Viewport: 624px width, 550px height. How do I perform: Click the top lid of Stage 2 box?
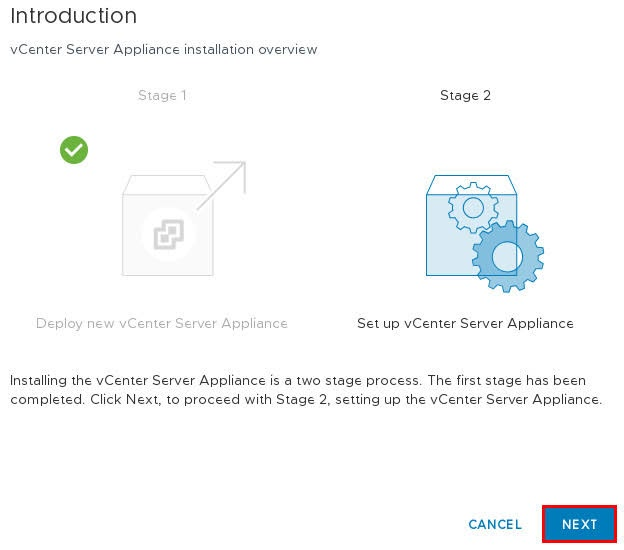pos(472,185)
